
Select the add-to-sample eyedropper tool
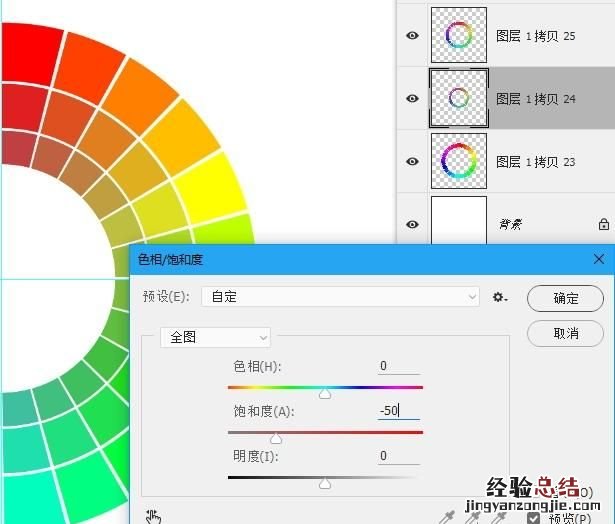pos(474,516)
